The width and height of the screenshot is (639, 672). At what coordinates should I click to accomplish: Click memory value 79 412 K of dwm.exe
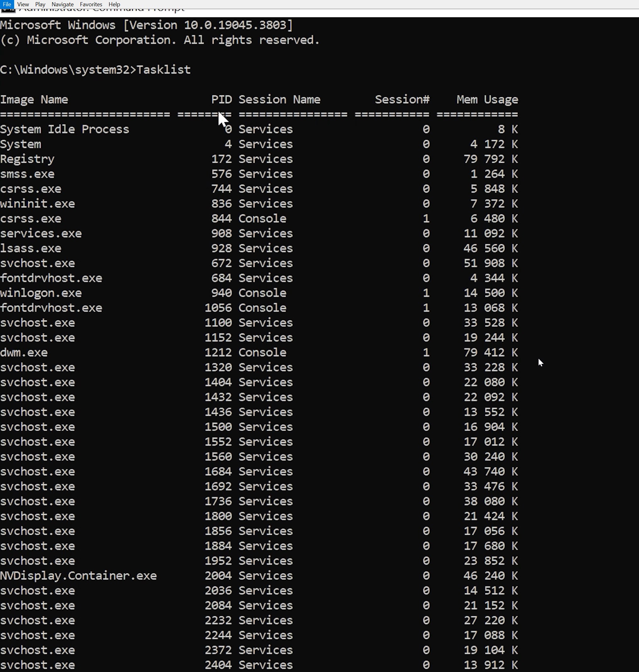pyautogui.click(x=491, y=353)
